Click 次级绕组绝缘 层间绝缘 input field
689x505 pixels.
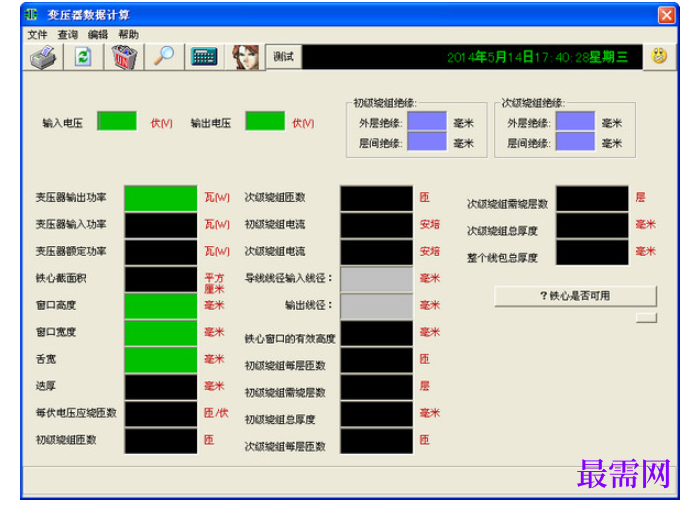[x=575, y=142]
